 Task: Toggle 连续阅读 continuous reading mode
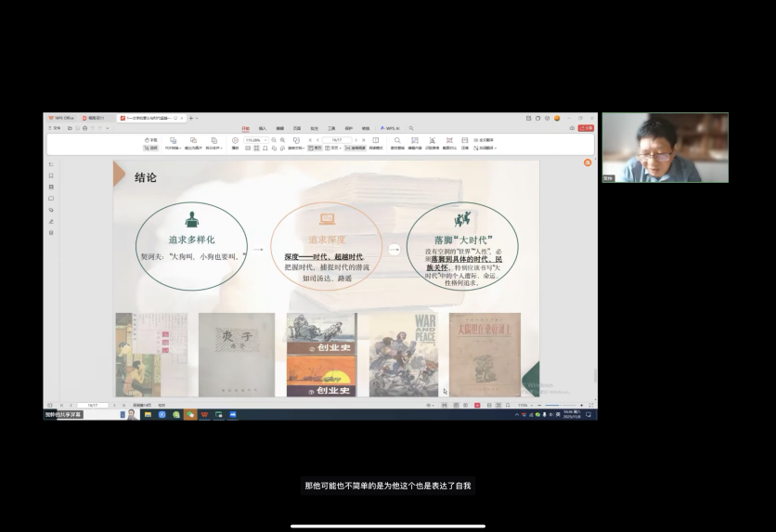point(356,148)
